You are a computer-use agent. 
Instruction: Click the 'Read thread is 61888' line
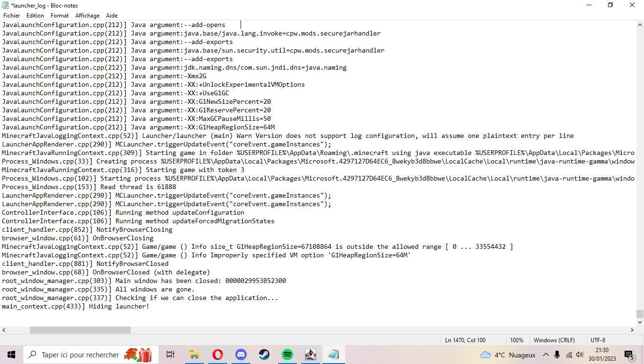pyautogui.click(x=89, y=187)
